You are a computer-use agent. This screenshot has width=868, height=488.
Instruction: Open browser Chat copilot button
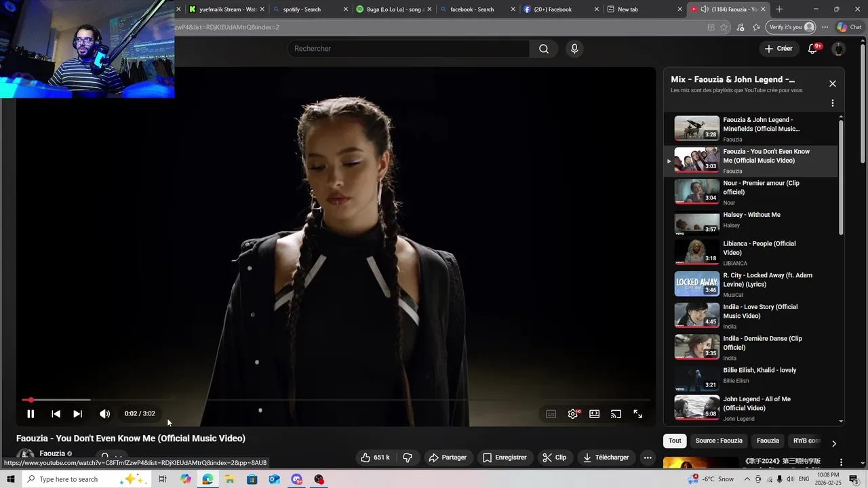click(850, 27)
